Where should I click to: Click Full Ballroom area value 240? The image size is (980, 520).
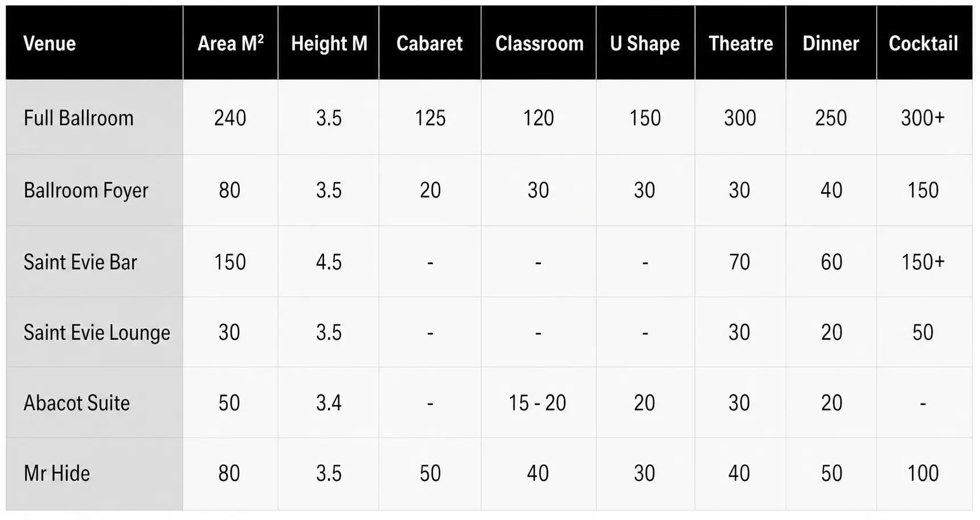pyautogui.click(x=230, y=118)
